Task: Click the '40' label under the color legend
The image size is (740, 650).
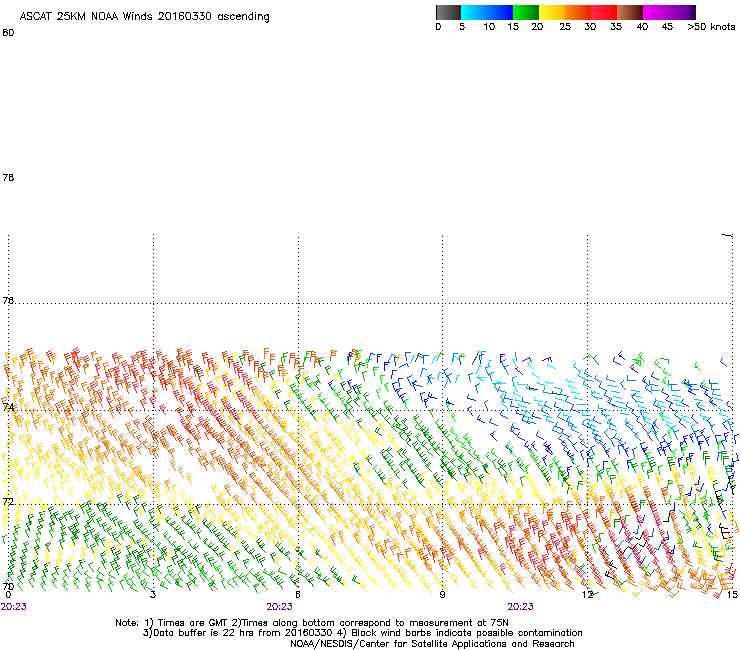Action: [642, 27]
